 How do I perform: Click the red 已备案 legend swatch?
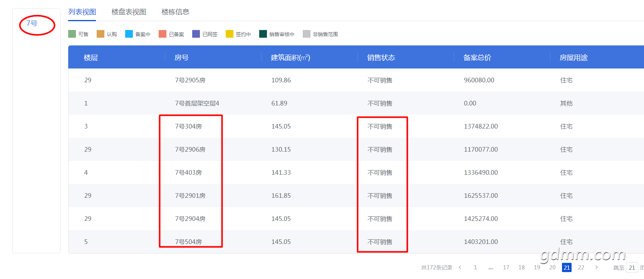(x=163, y=34)
